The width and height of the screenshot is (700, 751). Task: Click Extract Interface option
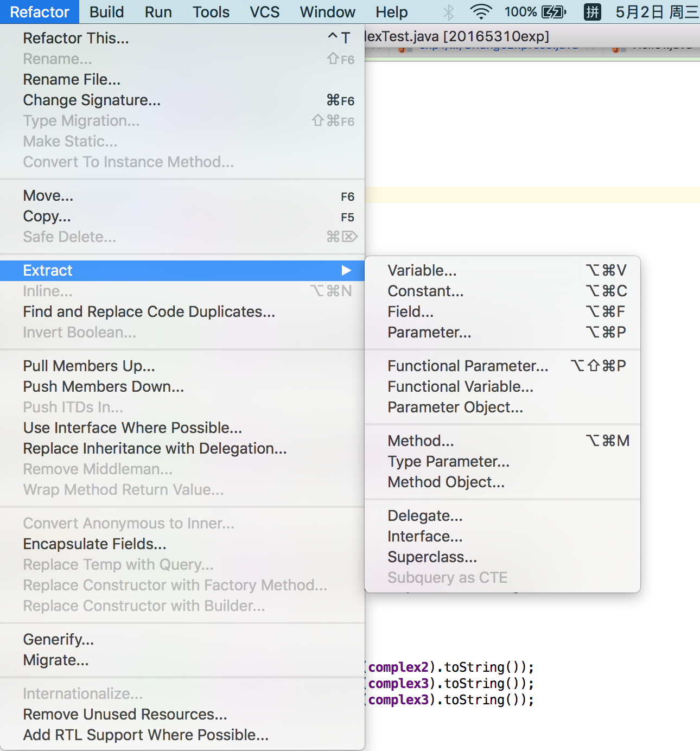[425, 536]
